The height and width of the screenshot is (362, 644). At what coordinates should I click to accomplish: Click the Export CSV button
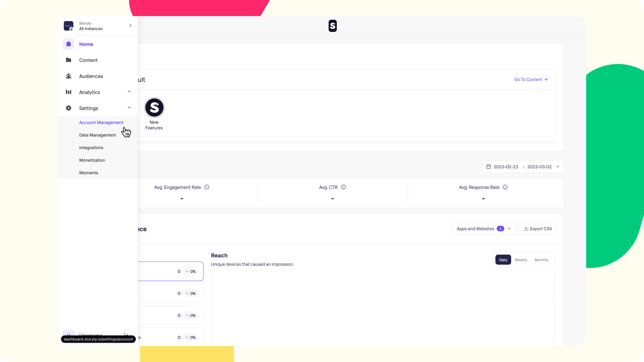(537, 229)
